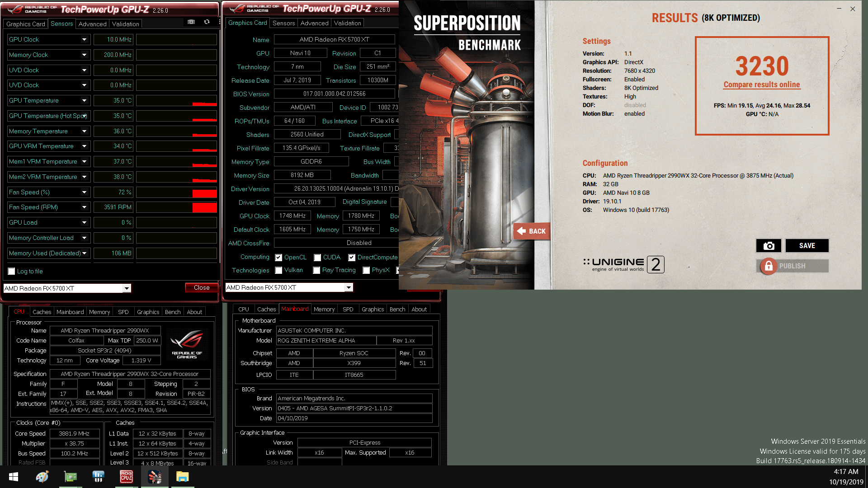Toggle the CUDA checkbox
868x488 pixels.
point(317,258)
